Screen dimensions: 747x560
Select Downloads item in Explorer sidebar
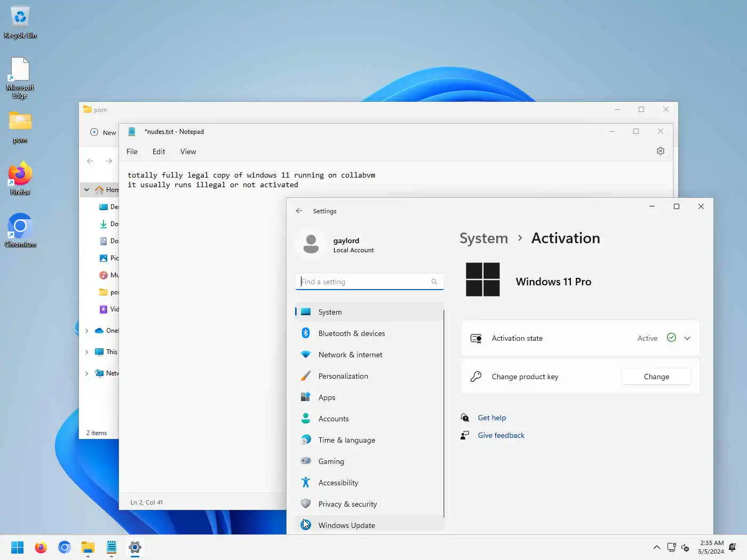108,224
